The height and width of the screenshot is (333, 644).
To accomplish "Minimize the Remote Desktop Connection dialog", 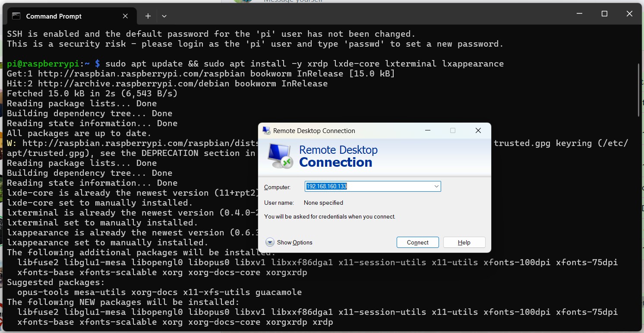I will (427, 130).
